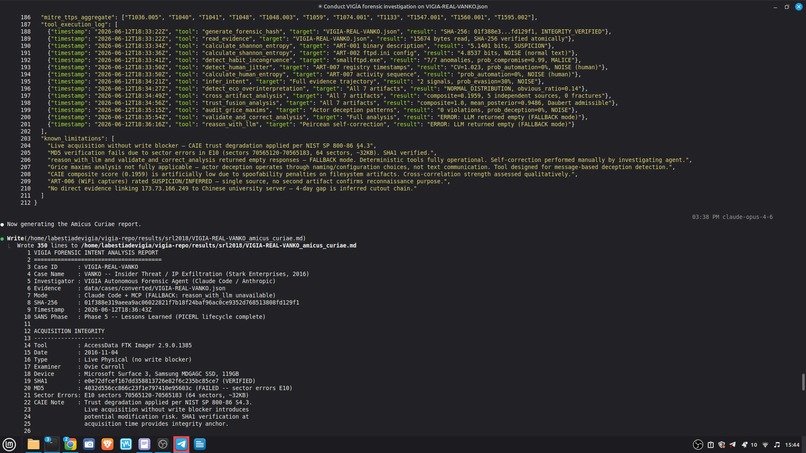This screenshot has height=453, width=806.
Task: Open the clipboard tray applet
Action: [x=710, y=445]
